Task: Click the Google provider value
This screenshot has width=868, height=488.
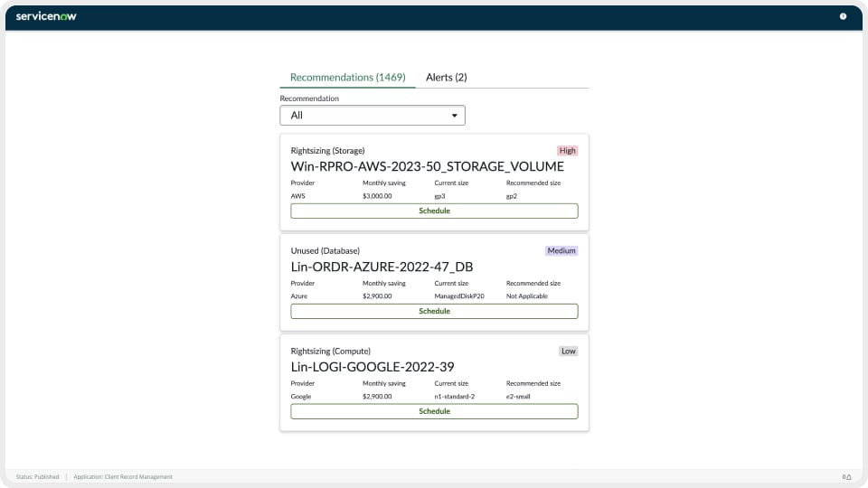Action: coord(300,396)
